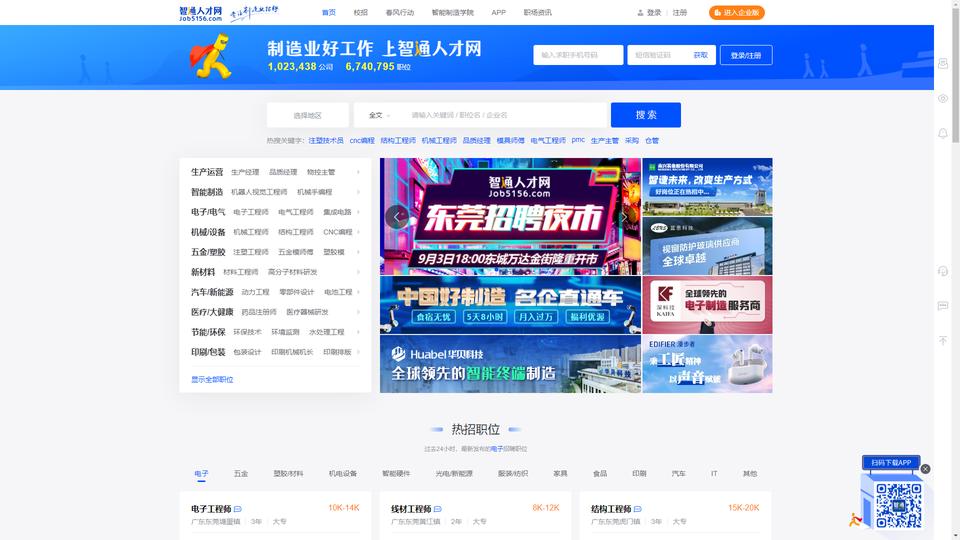Viewport: 960px width, 540px height.
Task: Click the 登录/注册 button in banner
Action: pyautogui.click(x=746, y=55)
